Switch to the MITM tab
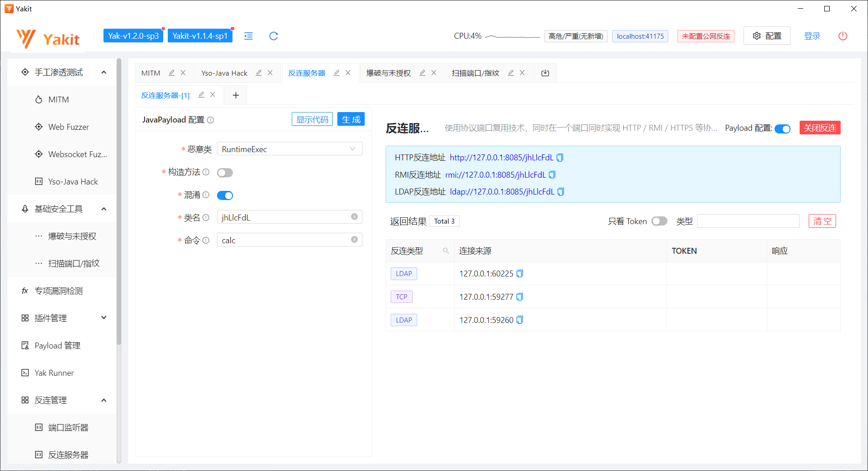The width and height of the screenshot is (868, 471). 151,73
